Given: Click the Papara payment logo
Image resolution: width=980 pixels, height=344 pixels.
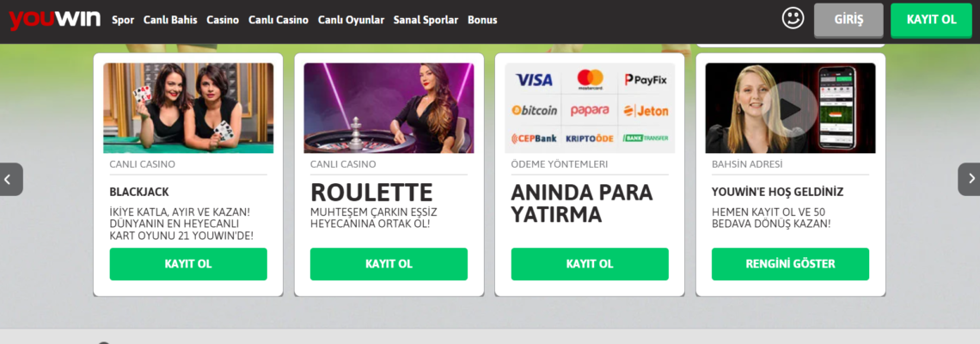Looking at the screenshot, I should (x=590, y=111).
